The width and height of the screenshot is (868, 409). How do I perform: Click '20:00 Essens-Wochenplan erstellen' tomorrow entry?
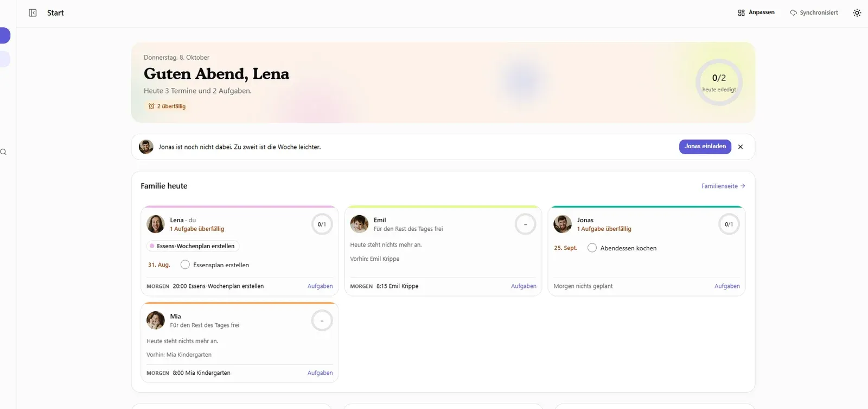218,286
